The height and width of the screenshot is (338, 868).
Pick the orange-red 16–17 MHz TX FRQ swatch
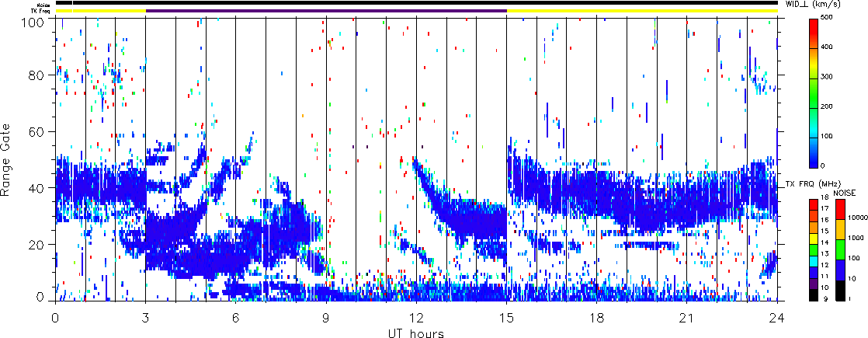(x=814, y=216)
